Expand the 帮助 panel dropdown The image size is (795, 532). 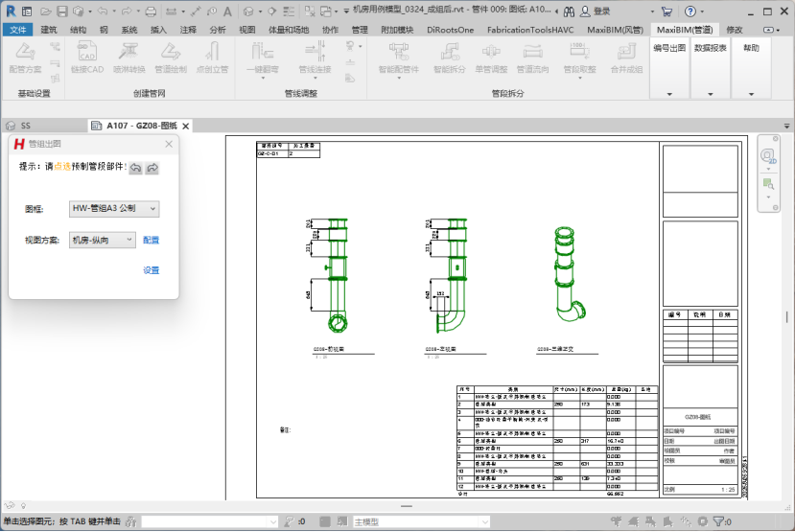coord(752,94)
